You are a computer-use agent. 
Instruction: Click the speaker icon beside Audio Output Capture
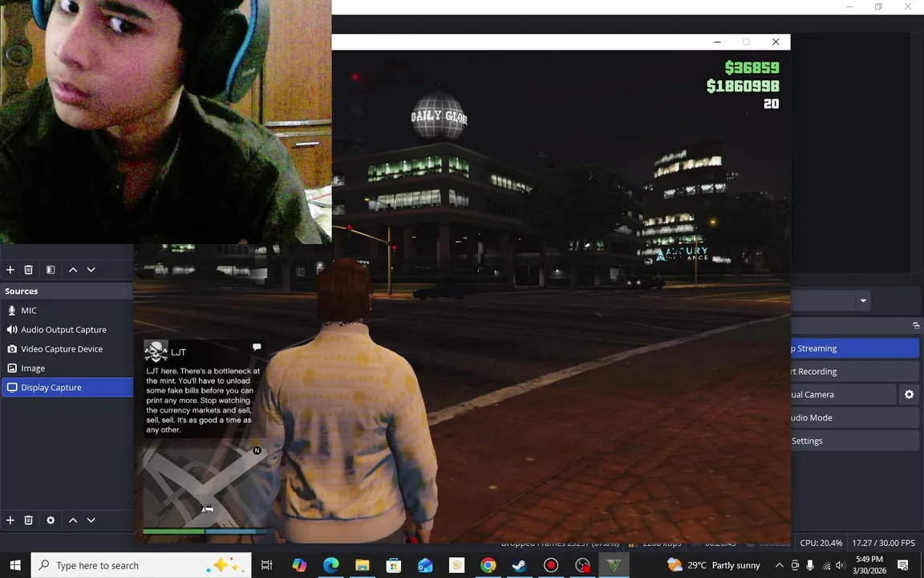click(x=12, y=330)
